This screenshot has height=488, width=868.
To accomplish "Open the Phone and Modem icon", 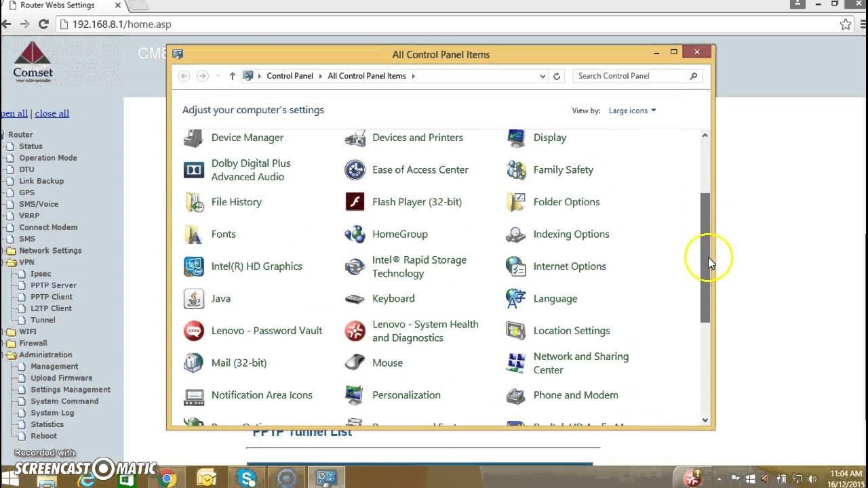I will [516, 395].
